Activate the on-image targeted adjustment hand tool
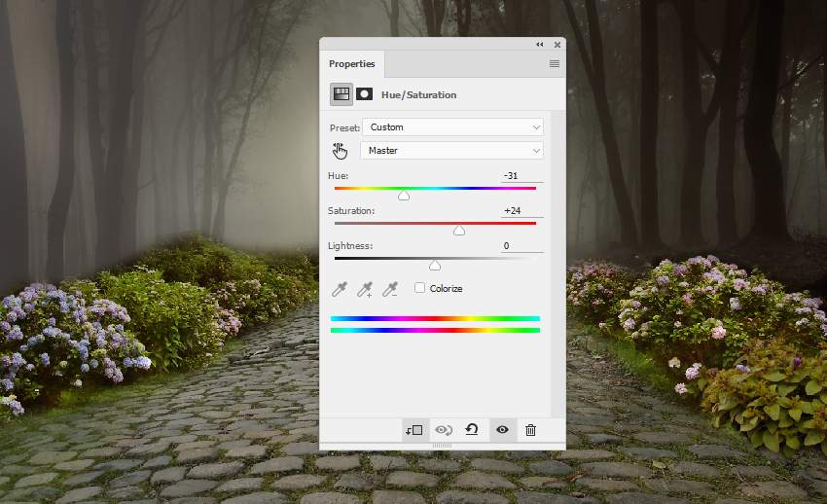The width and height of the screenshot is (827, 504). click(x=340, y=152)
